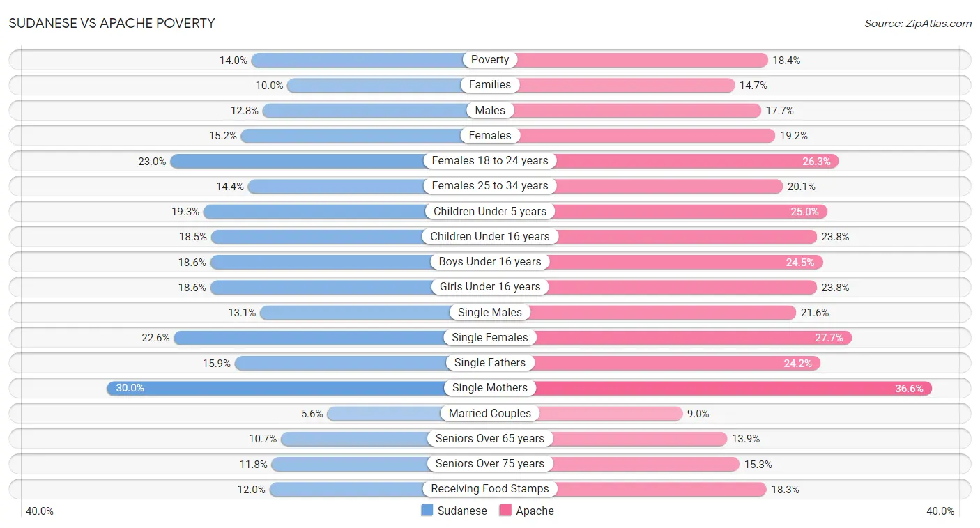Viewport: 980px width, 528px height.
Task: Click the Apache Single Fathers 24.2% bar
Action: pyautogui.click(x=655, y=363)
